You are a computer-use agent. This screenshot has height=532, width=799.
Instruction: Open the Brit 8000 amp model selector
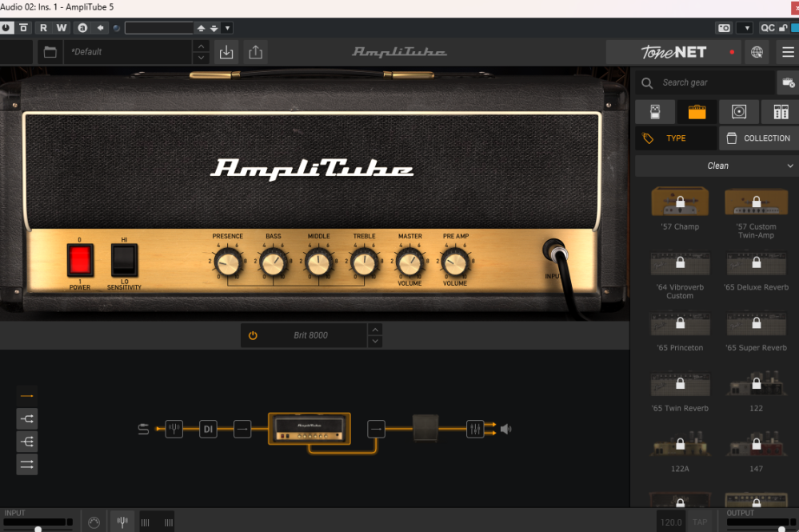pos(310,335)
